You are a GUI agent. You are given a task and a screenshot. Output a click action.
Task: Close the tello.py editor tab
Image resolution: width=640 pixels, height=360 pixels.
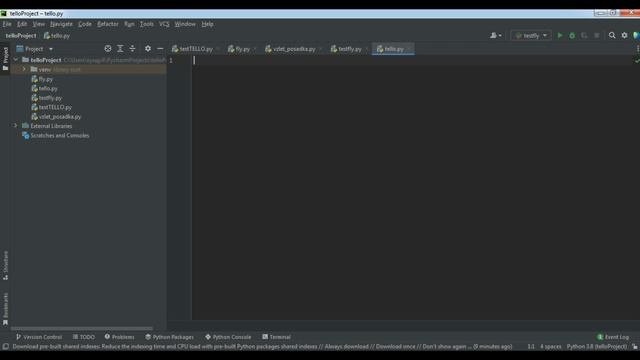point(409,49)
